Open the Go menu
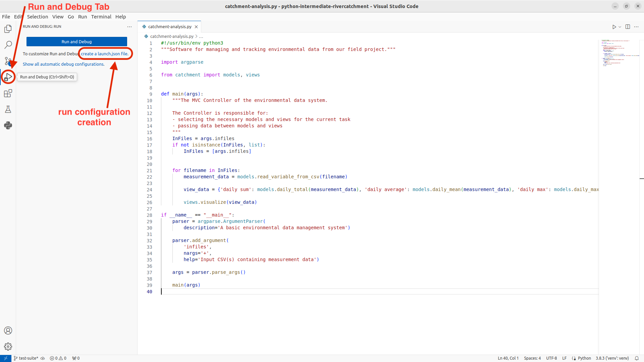The width and height of the screenshot is (644, 362). pyautogui.click(x=71, y=17)
